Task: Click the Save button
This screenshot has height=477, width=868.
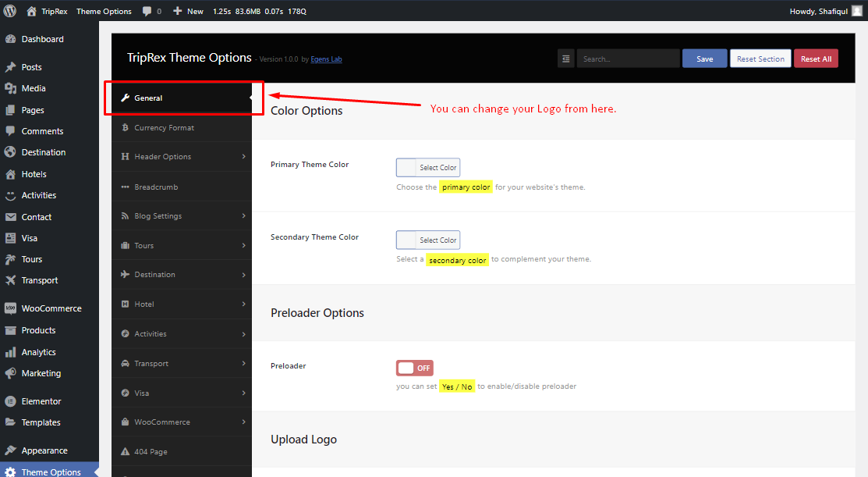Action: coord(705,59)
